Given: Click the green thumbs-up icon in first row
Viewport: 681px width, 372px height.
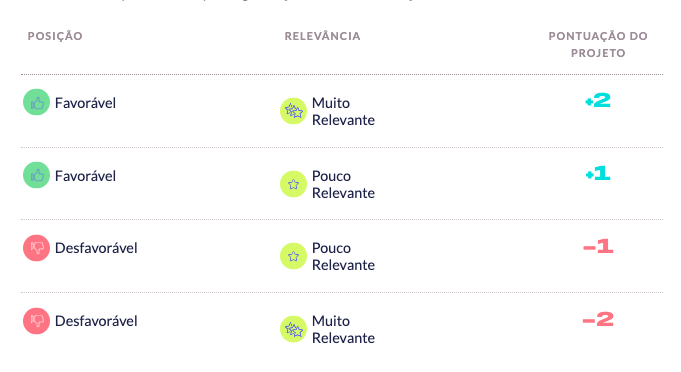Looking at the screenshot, I should coord(36,102).
